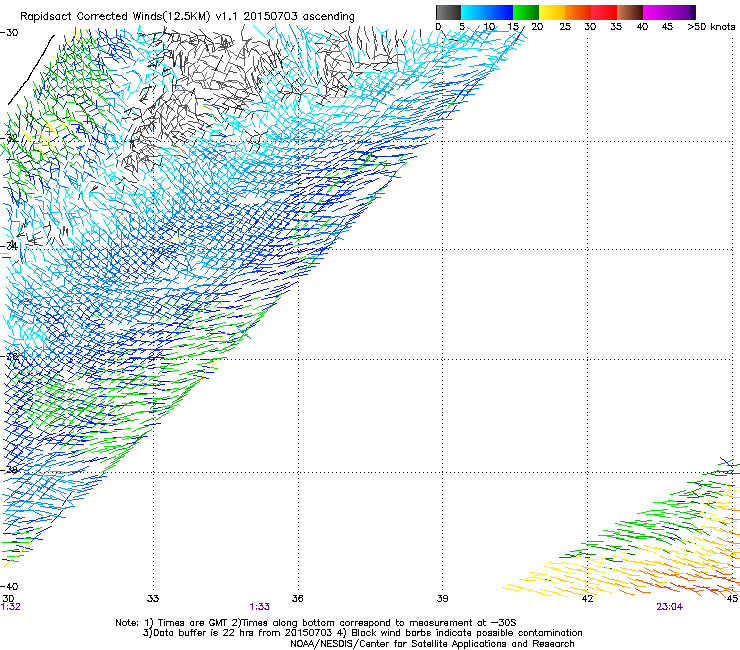Click the green 15-20 knots legend swatch
Viewport: 740px width, 650px height.
[526, 12]
